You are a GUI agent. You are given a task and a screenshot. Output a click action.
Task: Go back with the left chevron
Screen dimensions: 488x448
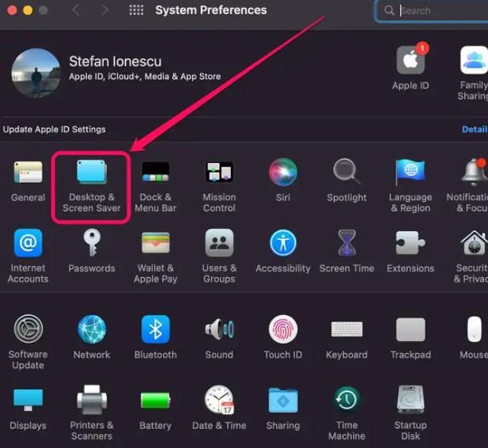[76, 10]
